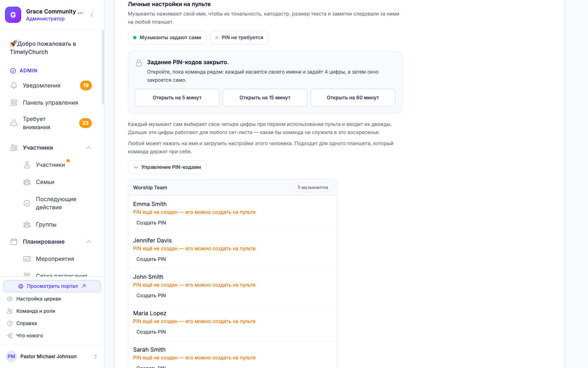Viewport: 588px width, 368px height.
Task: Click the 'Мероприятия' ticket icon
Action: (27, 259)
